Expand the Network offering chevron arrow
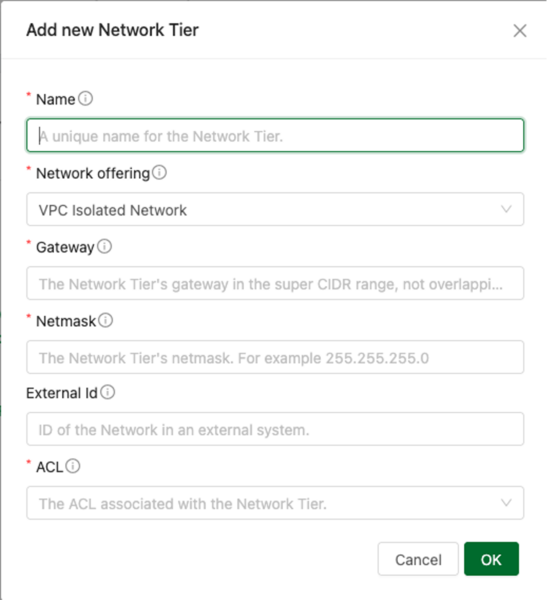Screen dimensions: 547x600 click(506, 209)
